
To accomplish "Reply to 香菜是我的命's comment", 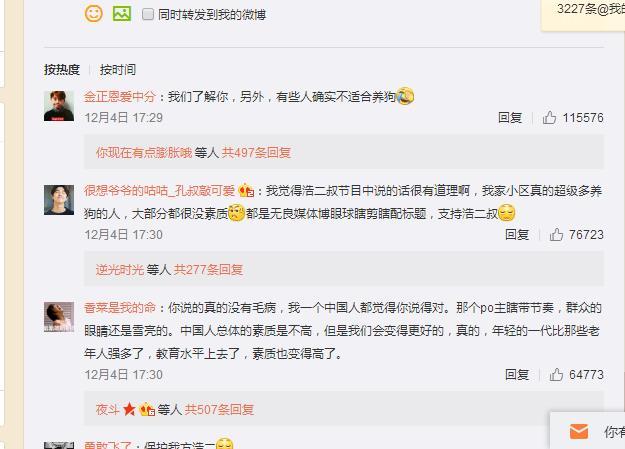I will click(x=517, y=375).
